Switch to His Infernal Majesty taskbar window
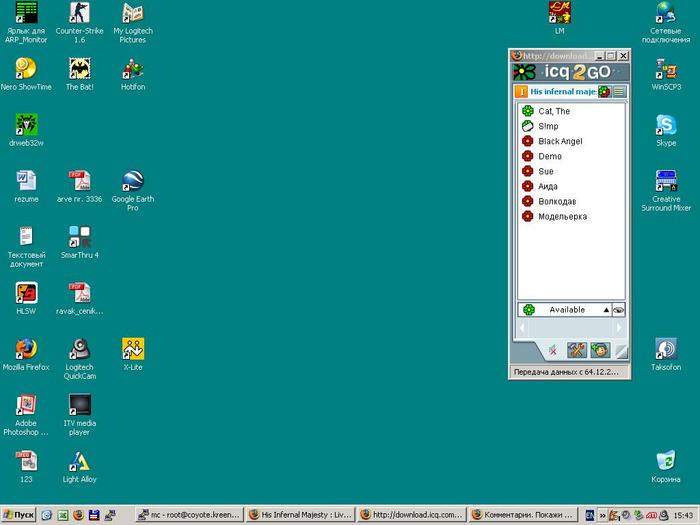Viewport: 700px width, 525px height. click(300, 515)
